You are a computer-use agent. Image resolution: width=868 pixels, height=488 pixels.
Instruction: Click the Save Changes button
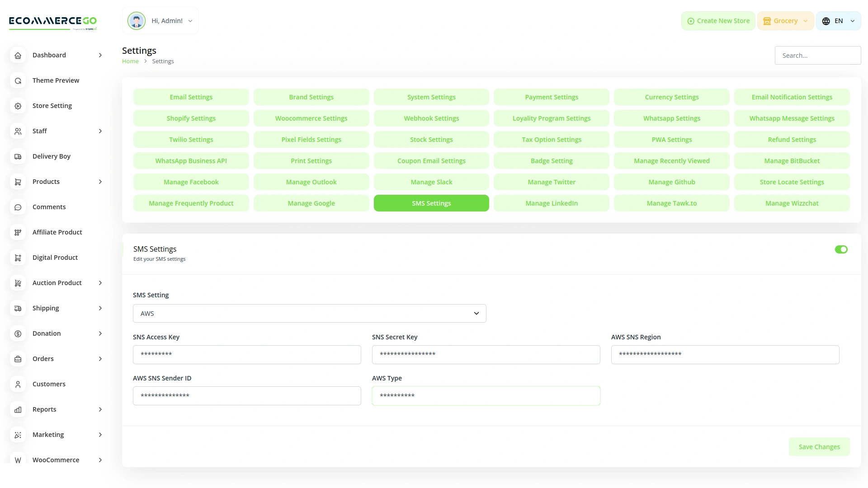pyautogui.click(x=819, y=446)
